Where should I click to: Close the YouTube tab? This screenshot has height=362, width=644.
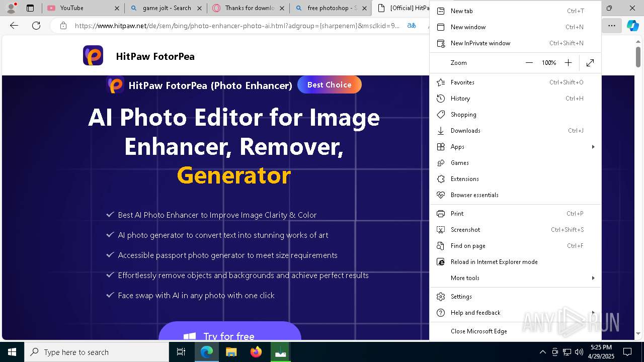point(117,8)
